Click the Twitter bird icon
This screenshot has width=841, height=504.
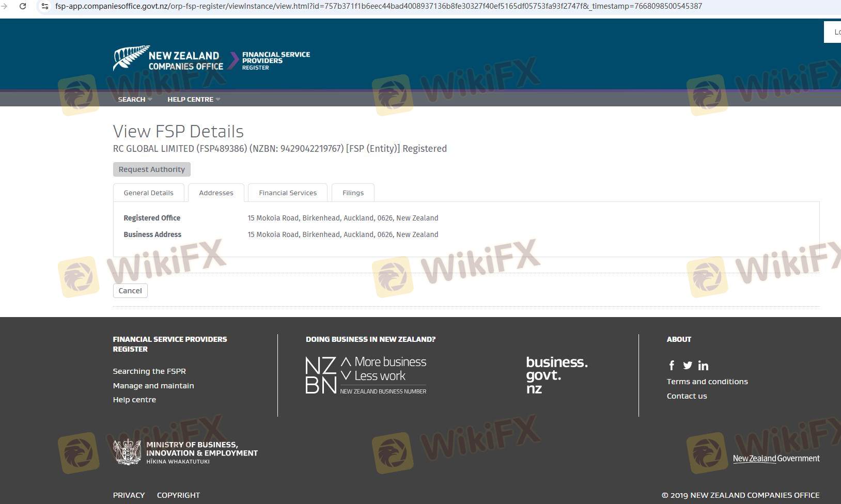pyautogui.click(x=688, y=366)
